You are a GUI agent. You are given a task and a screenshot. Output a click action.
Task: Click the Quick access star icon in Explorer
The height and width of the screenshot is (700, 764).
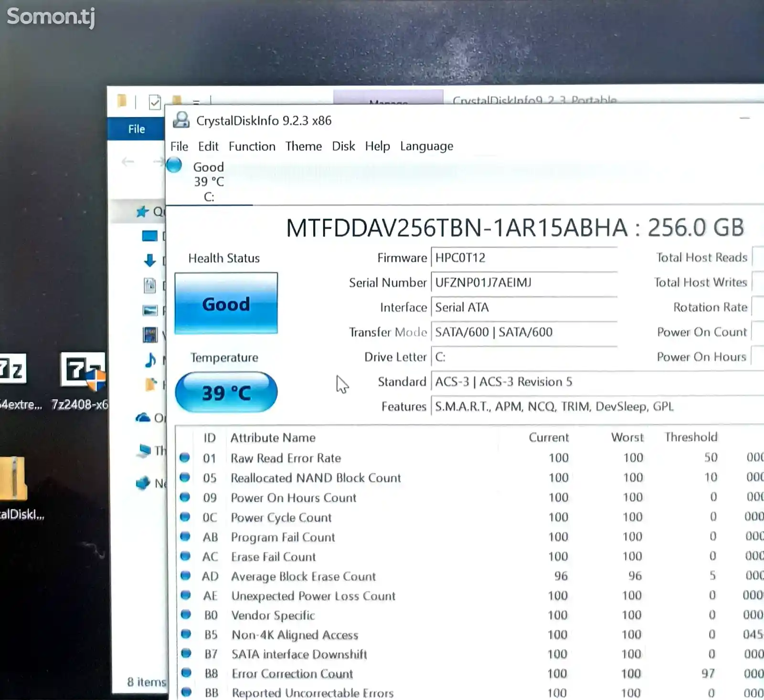pos(142,211)
